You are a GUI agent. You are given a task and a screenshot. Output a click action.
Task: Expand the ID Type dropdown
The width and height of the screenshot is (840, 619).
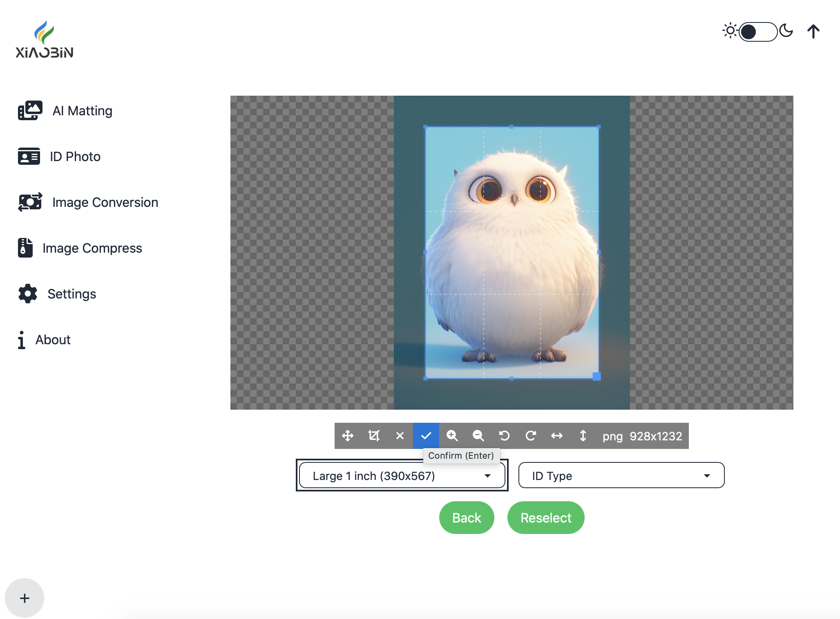pyautogui.click(x=621, y=475)
